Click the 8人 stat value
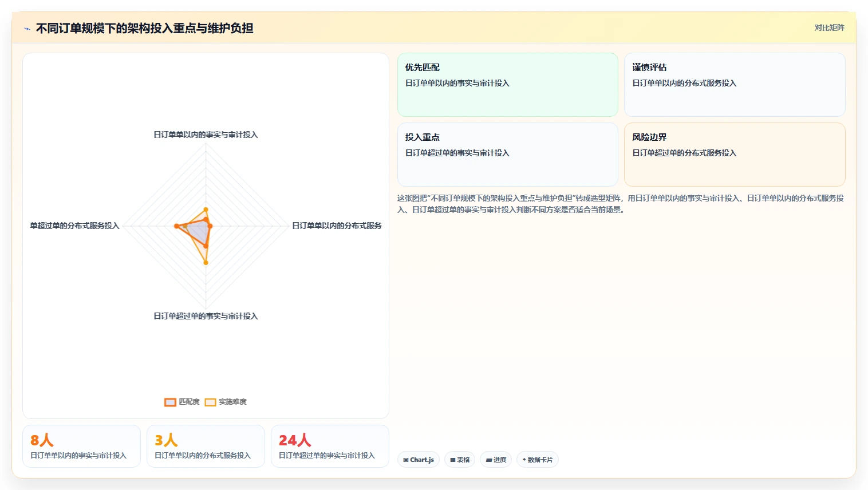The width and height of the screenshot is (868, 490). pyautogui.click(x=42, y=440)
